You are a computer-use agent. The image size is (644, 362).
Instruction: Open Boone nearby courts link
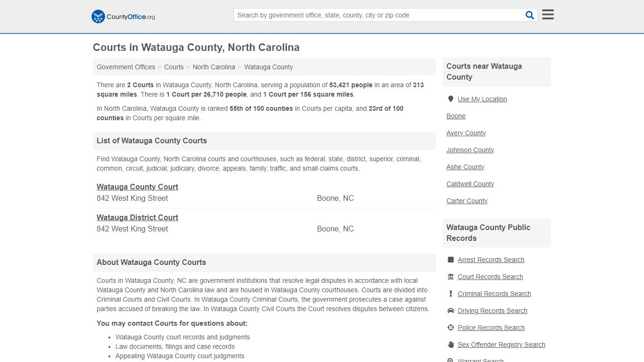(x=456, y=116)
